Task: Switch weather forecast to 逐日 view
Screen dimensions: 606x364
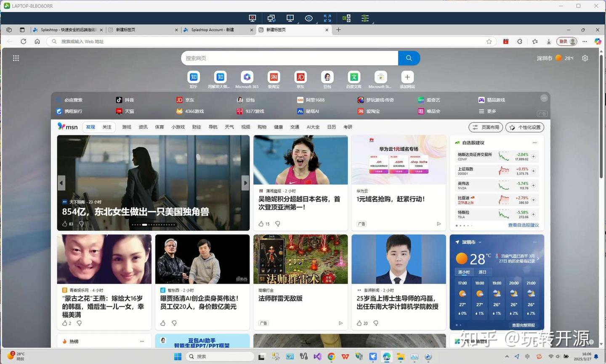Action: 482,272
